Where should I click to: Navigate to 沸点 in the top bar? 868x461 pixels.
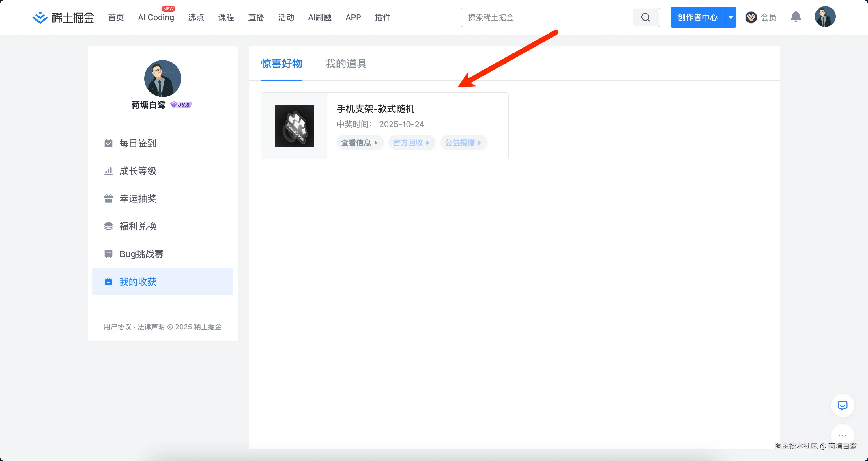196,18
